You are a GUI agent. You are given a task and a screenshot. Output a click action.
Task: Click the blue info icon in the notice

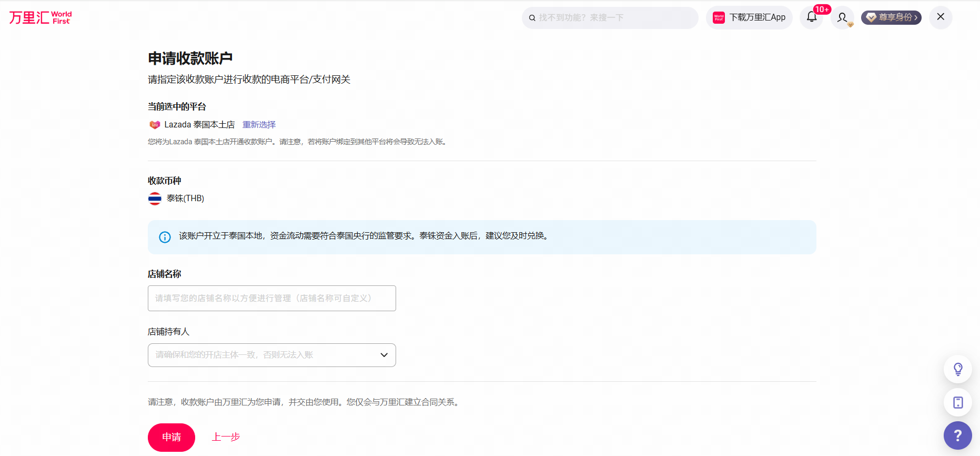(x=165, y=237)
